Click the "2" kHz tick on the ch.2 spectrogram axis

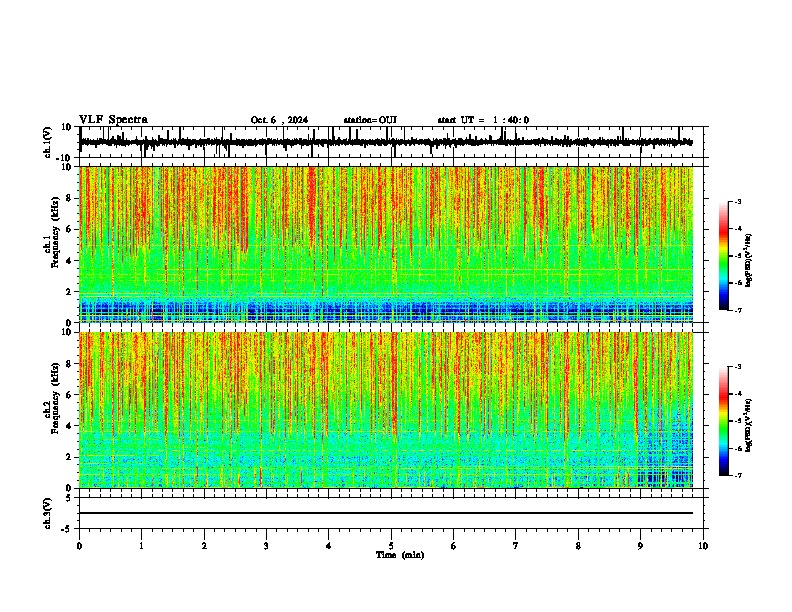(70, 457)
